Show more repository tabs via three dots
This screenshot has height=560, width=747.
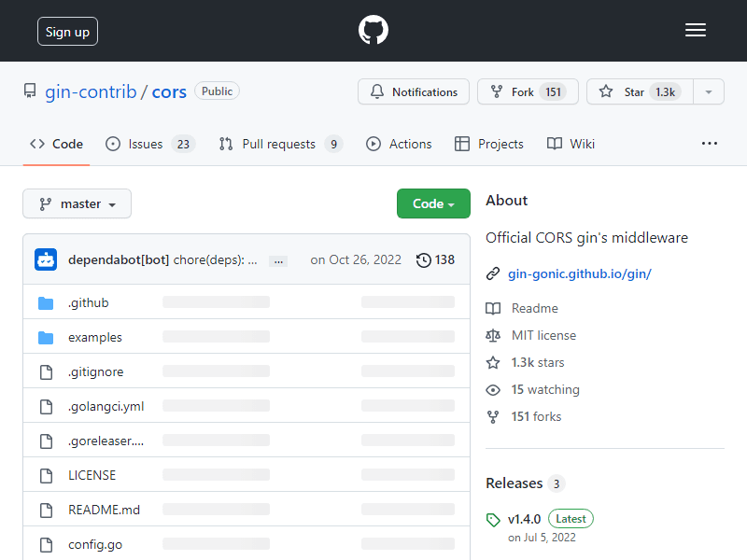pyautogui.click(x=710, y=144)
